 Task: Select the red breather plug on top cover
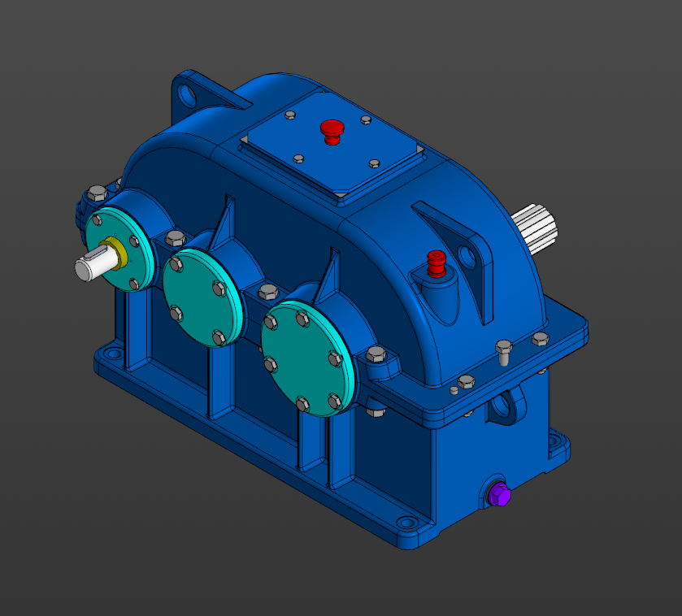(x=332, y=129)
